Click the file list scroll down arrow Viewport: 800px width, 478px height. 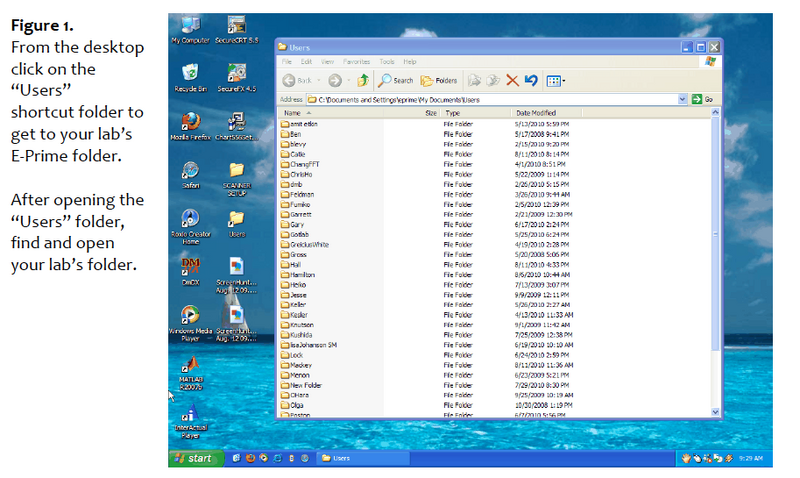point(715,412)
